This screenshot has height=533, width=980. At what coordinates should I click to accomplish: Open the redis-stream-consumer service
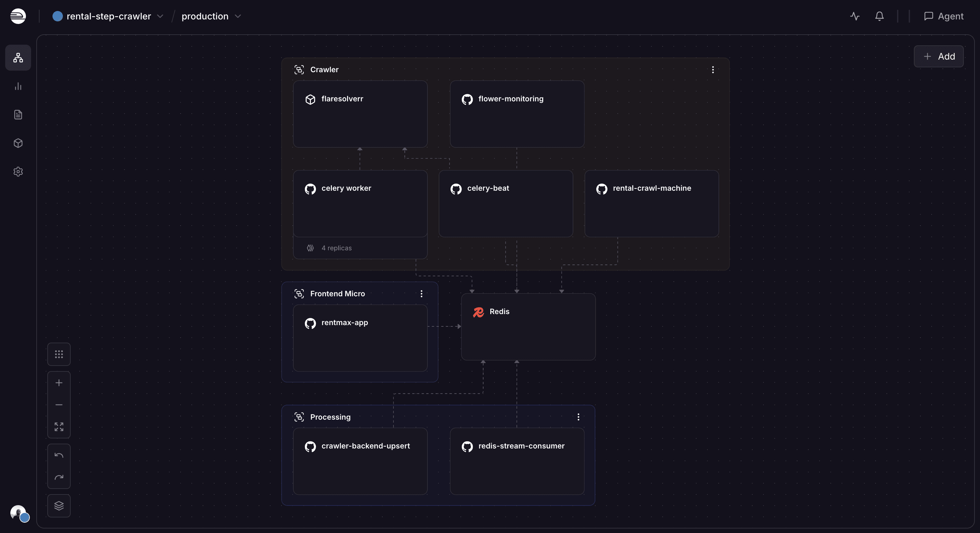click(517, 461)
